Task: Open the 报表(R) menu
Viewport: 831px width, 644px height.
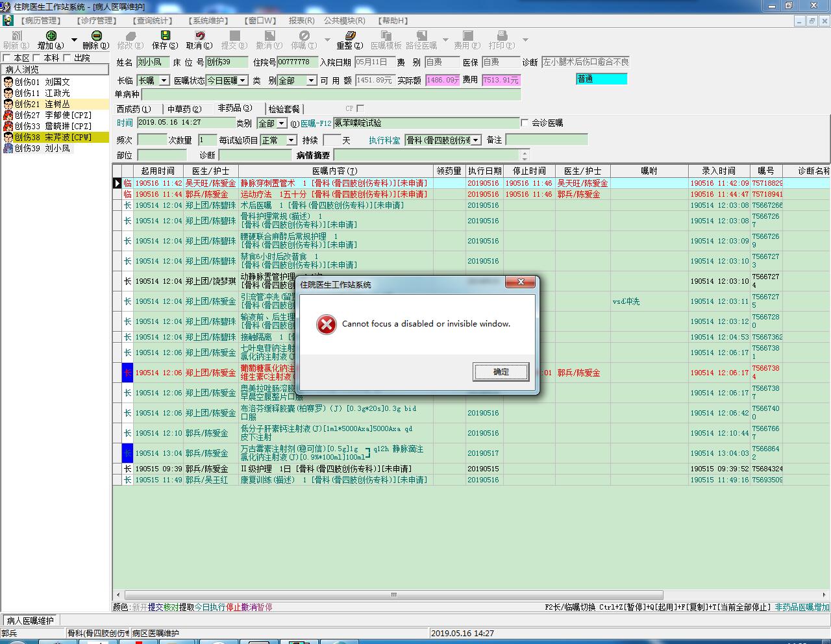Action: (x=301, y=21)
